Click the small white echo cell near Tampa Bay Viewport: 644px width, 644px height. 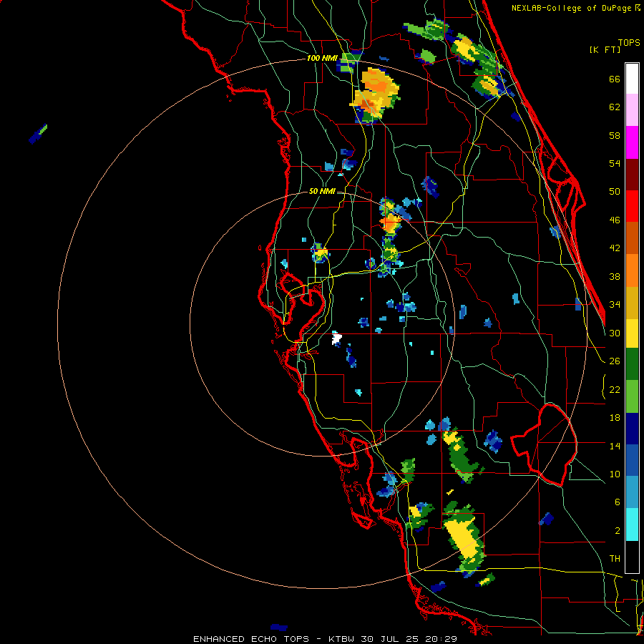tap(336, 338)
